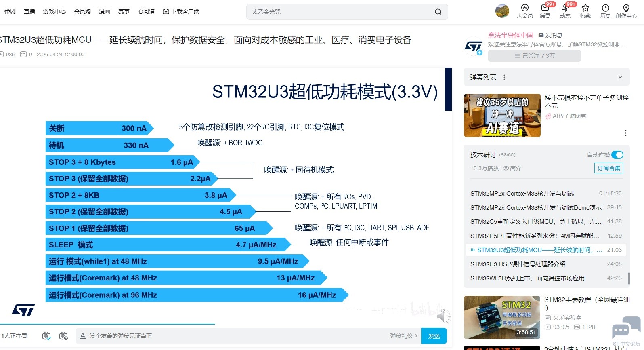The width and height of the screenshot is (644, 350).
Task: Go to 直播 in the top navigation
Action: [x=29, y=11]
